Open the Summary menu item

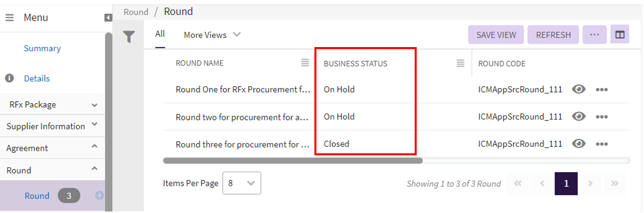(x=42, y=49)
